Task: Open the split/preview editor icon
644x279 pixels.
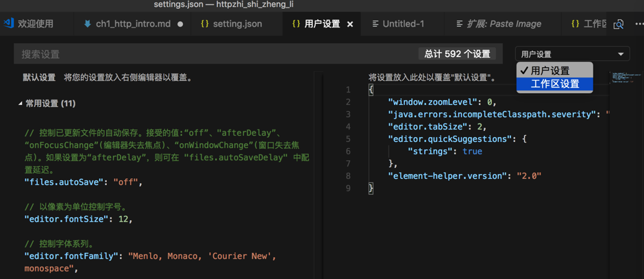Action: (619, 23)
